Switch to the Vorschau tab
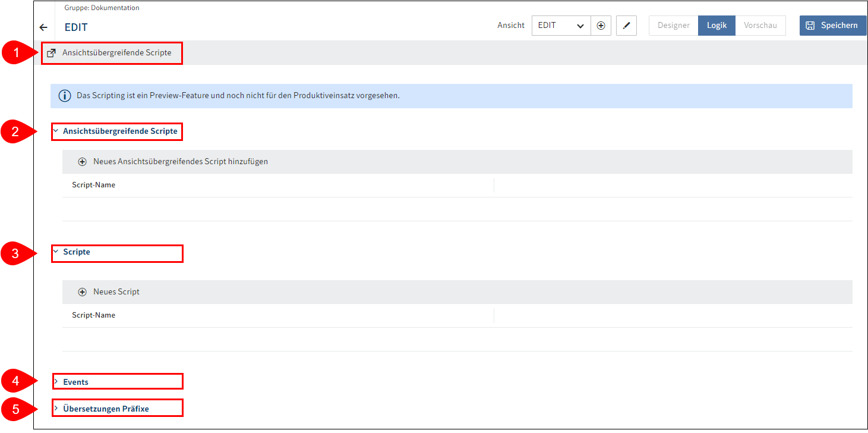 [x=760, y=26]
